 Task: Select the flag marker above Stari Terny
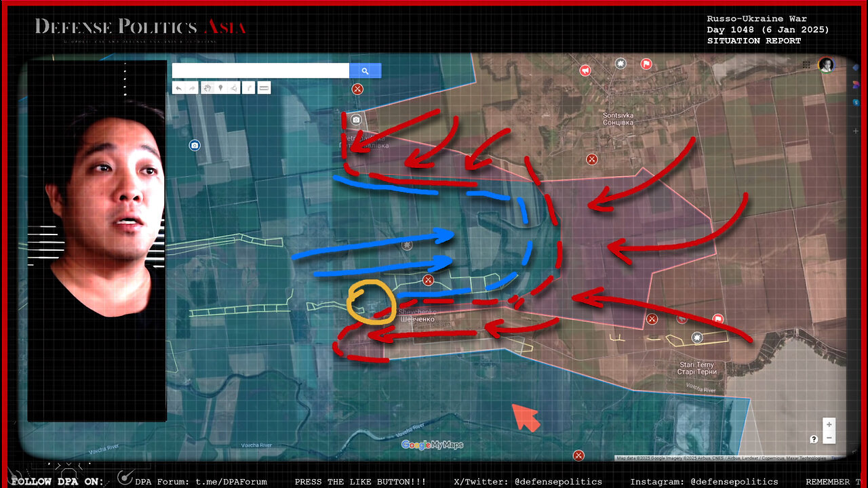click(718, 319)
